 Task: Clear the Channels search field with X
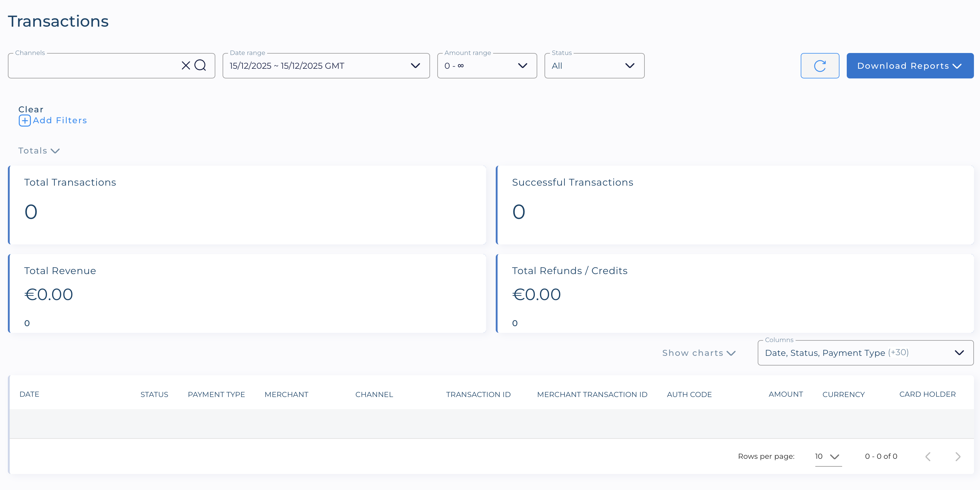(x=186, y=65)
